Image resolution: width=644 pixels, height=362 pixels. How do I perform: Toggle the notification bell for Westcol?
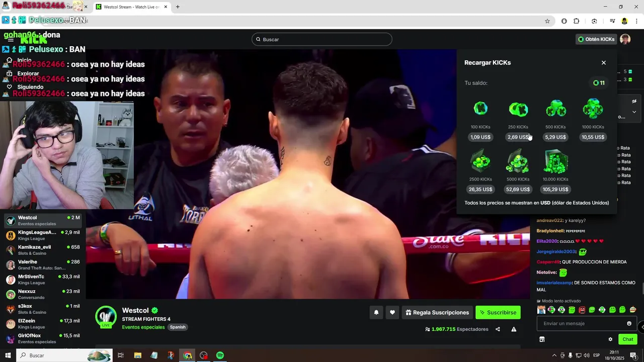376,313
